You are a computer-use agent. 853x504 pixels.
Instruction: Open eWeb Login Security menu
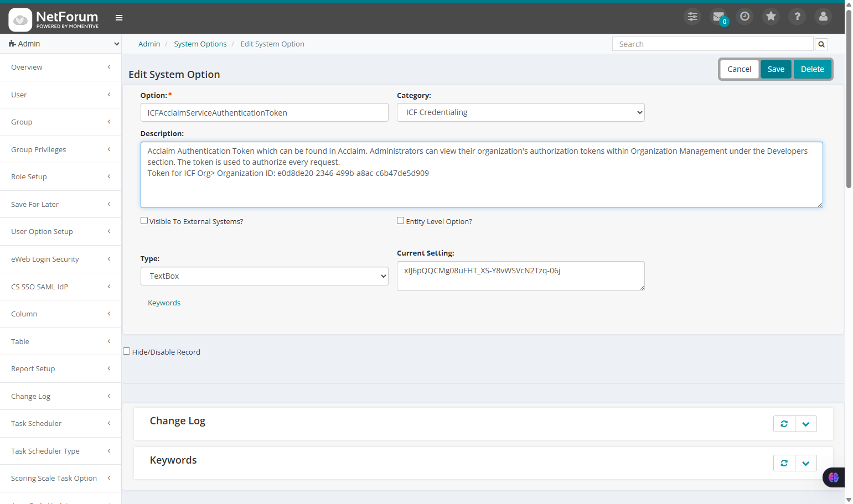pos(60,259)
